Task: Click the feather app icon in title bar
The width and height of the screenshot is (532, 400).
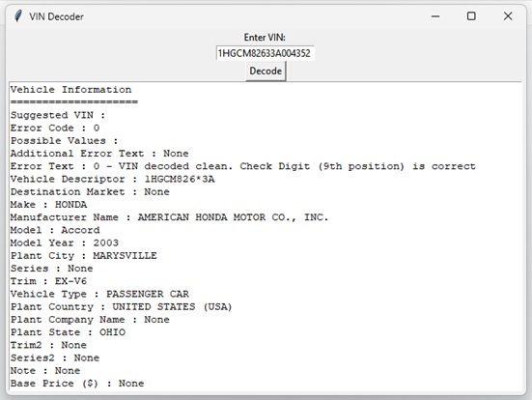Action: [x=18, y=16]
